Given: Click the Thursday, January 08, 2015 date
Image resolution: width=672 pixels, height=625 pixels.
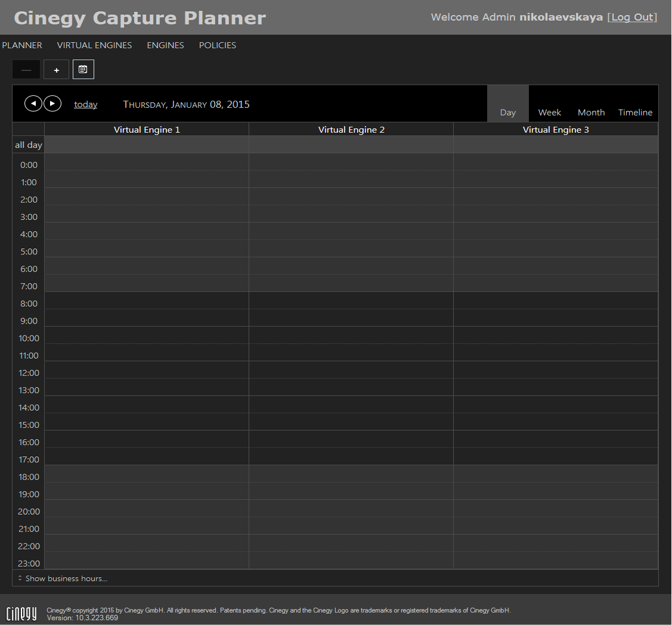Looking at the screenshot, I should [x=186, y=104].
